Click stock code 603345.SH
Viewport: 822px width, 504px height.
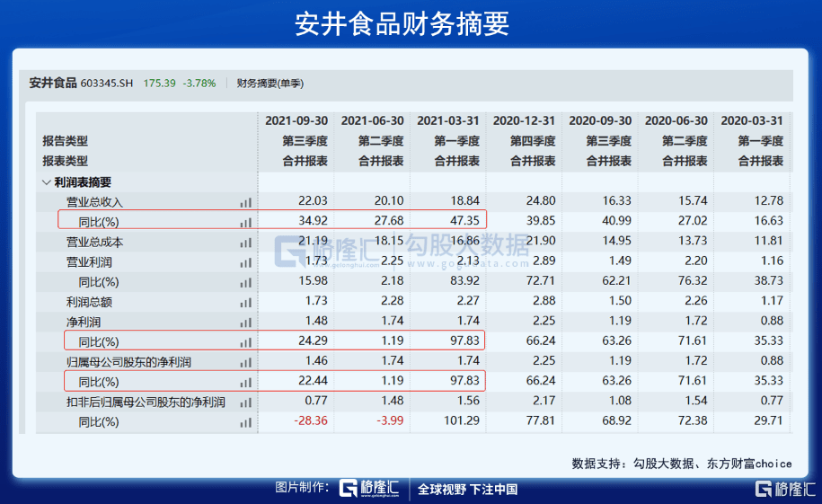tap(106, 84)
